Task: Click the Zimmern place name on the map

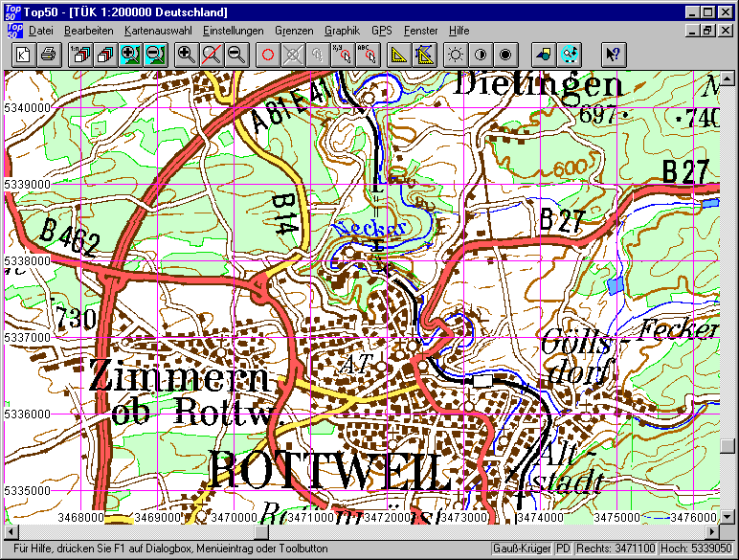Action: 181,375
